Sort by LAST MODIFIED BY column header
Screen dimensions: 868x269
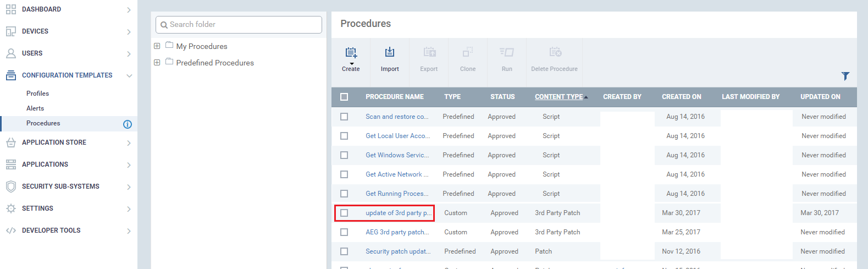coord(750,97)
